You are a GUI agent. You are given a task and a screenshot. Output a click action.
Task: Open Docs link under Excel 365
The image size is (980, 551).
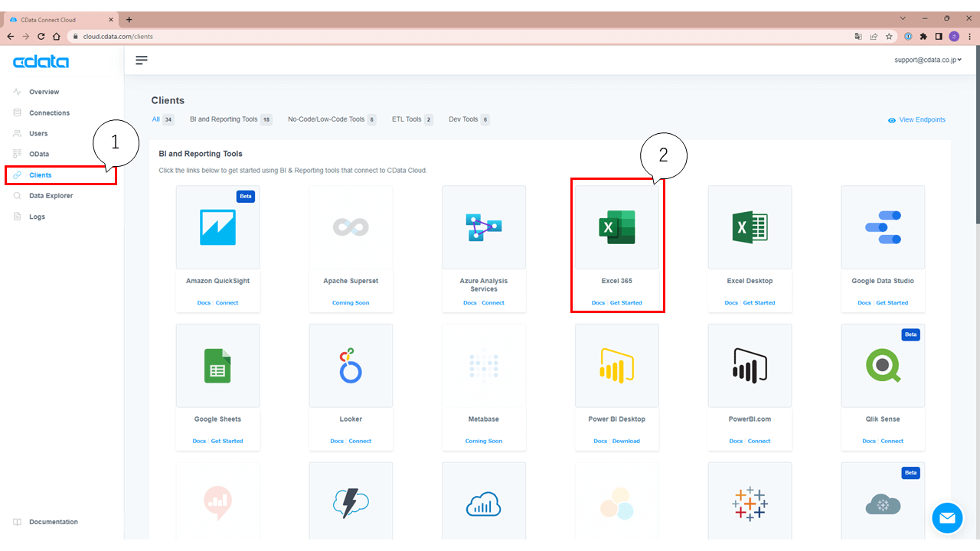coord(599,303)
